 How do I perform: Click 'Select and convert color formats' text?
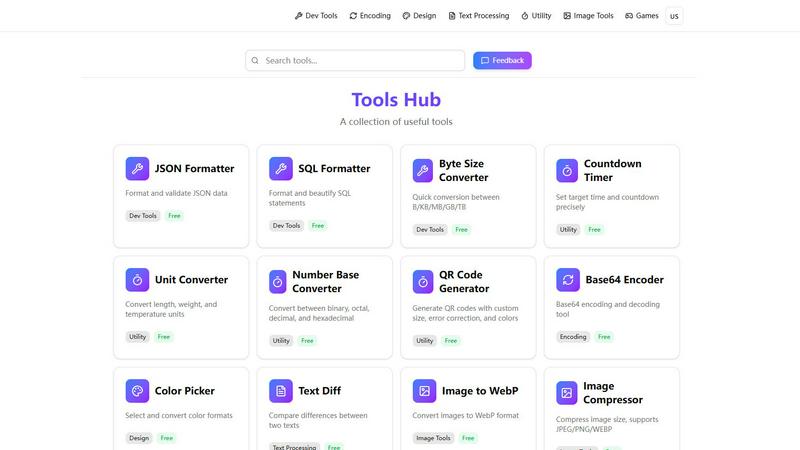tap(179, 416)
